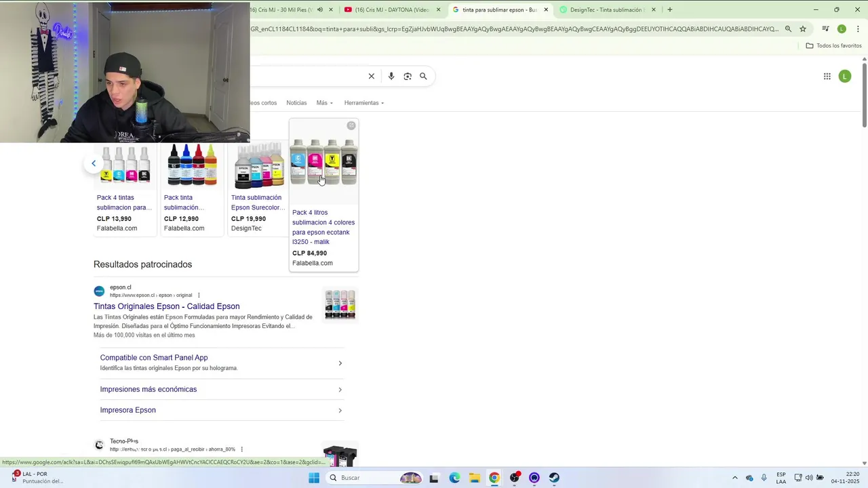
Task: Switch to the DesignTec - Tinta sublimación tab
Action: click(607, 9)
